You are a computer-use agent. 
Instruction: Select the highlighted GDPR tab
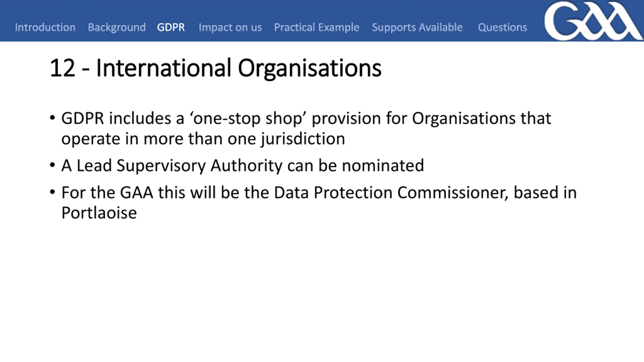(171, 27)
